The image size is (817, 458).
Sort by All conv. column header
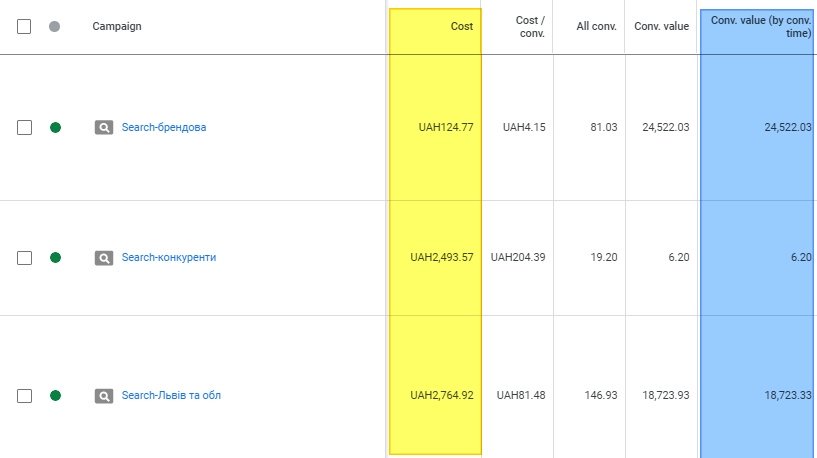(x=598, y=26)
